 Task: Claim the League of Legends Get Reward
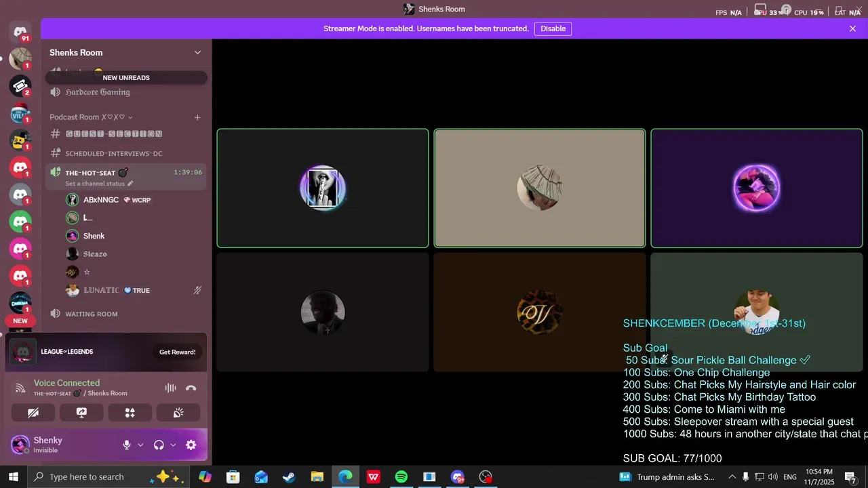click(177, 352)
